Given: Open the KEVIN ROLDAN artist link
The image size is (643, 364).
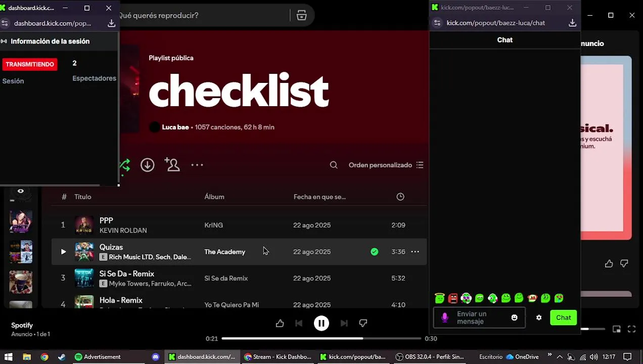Looking at the screenshot, I should (x=123, y=231).
